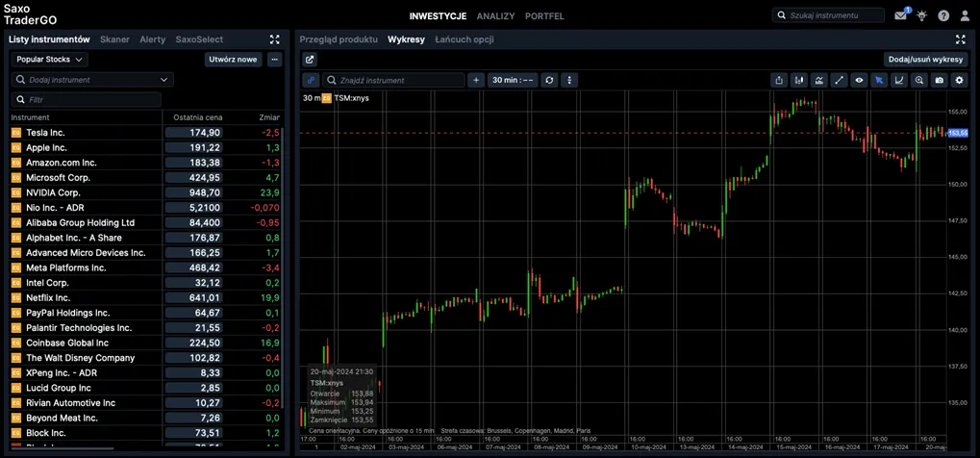Click the Utwórz nowe button
980x458 pixels.
pyautogui.click(x=233, y=60)
